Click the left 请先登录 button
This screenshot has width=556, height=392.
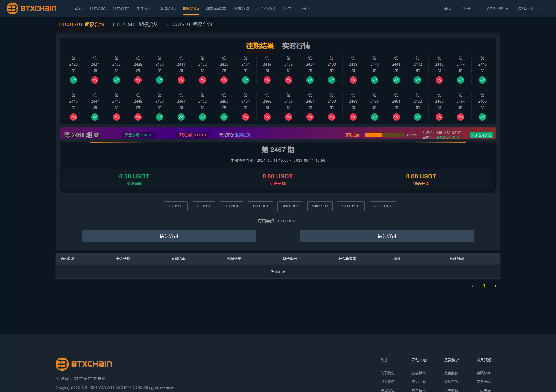coord(169,236)
